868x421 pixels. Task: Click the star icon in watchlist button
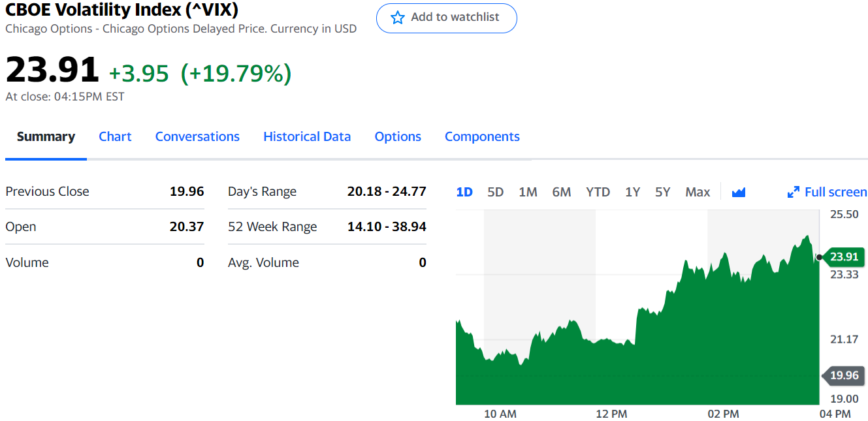point(397,18)
